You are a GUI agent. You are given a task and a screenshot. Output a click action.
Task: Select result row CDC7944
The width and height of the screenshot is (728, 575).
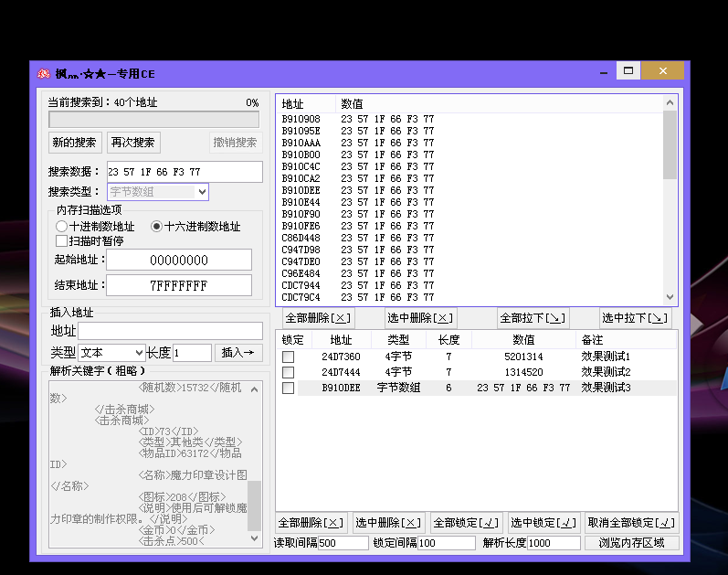[x=470, y=285]
